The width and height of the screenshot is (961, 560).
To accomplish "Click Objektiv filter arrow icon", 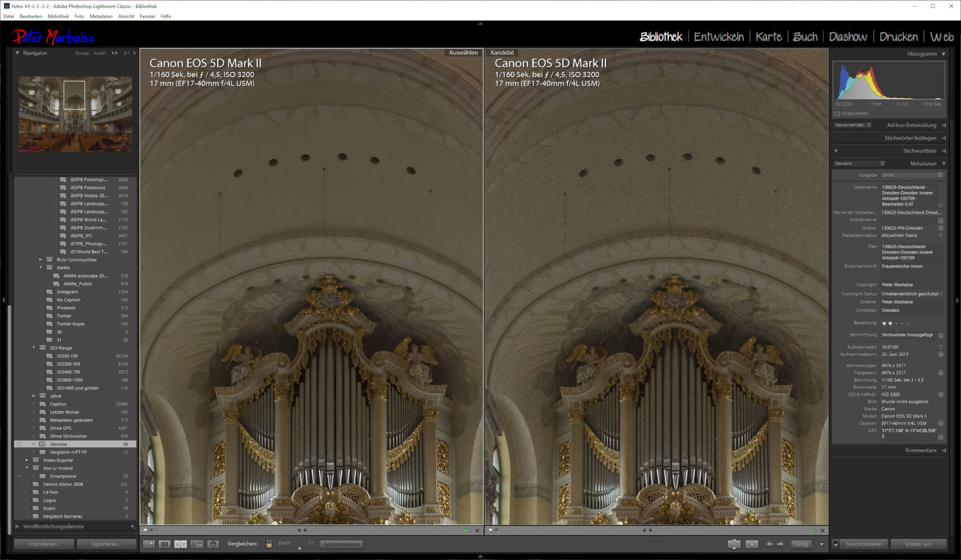I will click(940, 423).
